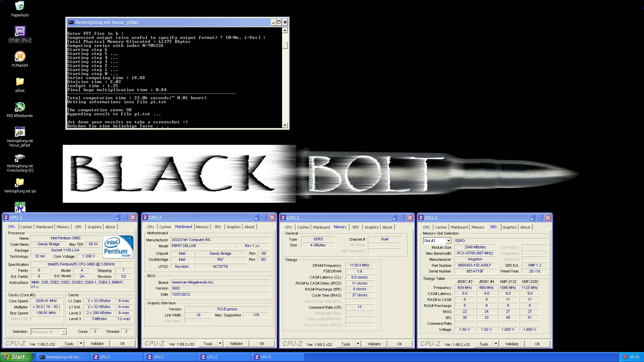Image resolution: width=644 pixels, height=362 pixels.
Task: Close the Memory tab CPU-Z window
Action: click(410, 218)
